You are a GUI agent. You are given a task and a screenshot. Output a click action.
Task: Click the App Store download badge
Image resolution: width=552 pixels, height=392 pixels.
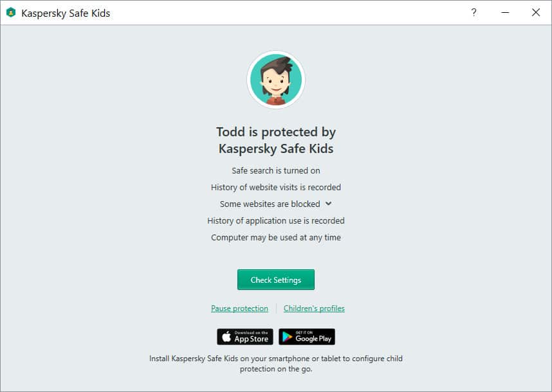pyautogui.click(x=245, y=337)
